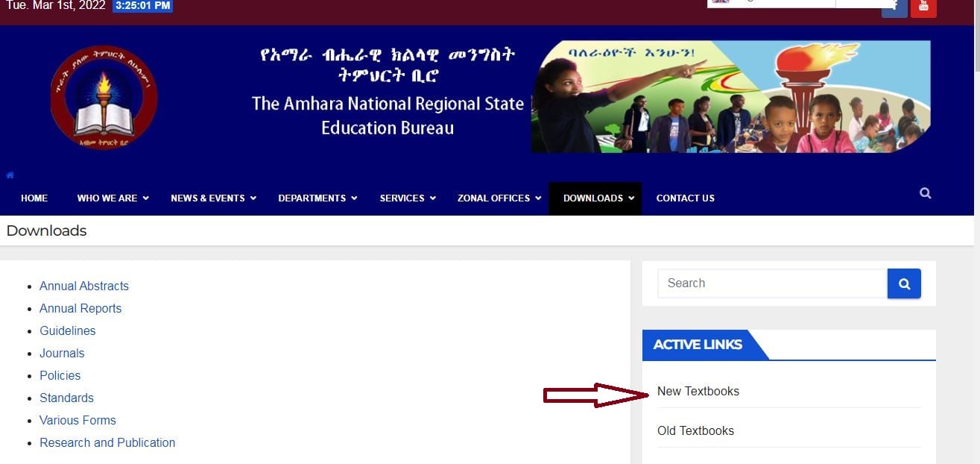This screenshot has height=464, width=980.
Task: Open the Departments menu item
Action: [317, 198]
